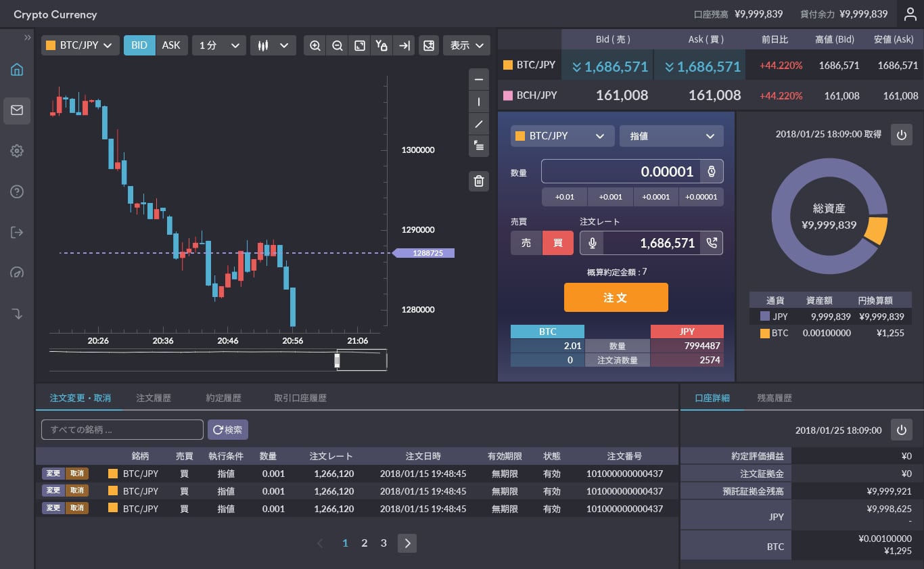This screenshot has width=924, height=569.
Task: Click the microphone icon beside order rate
Action: coord(592,243)
